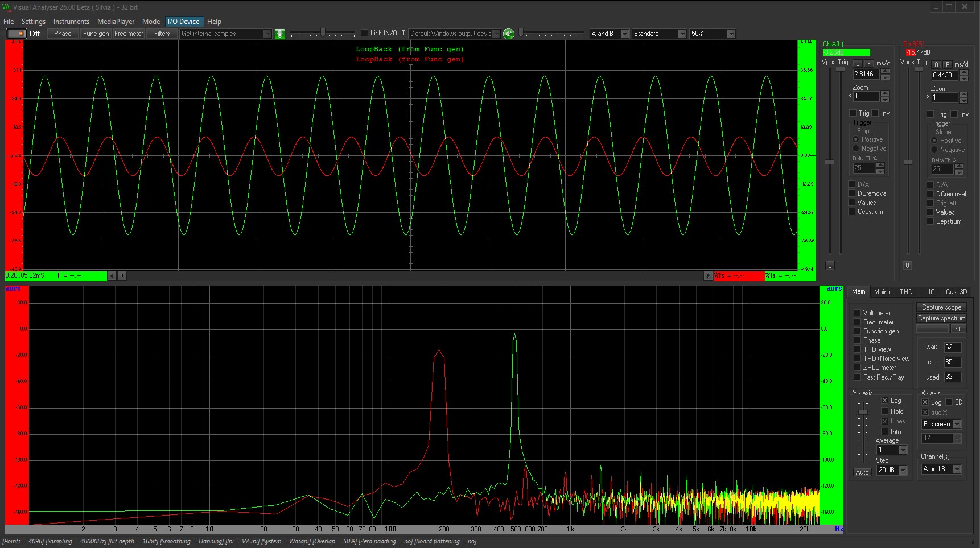Click the Freq.meter toolbar button

(129, 34)
